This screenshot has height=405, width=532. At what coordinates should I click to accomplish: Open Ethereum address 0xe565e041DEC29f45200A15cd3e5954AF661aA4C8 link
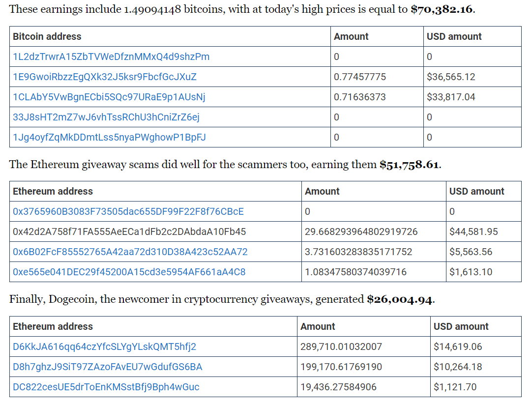[129, 272]
